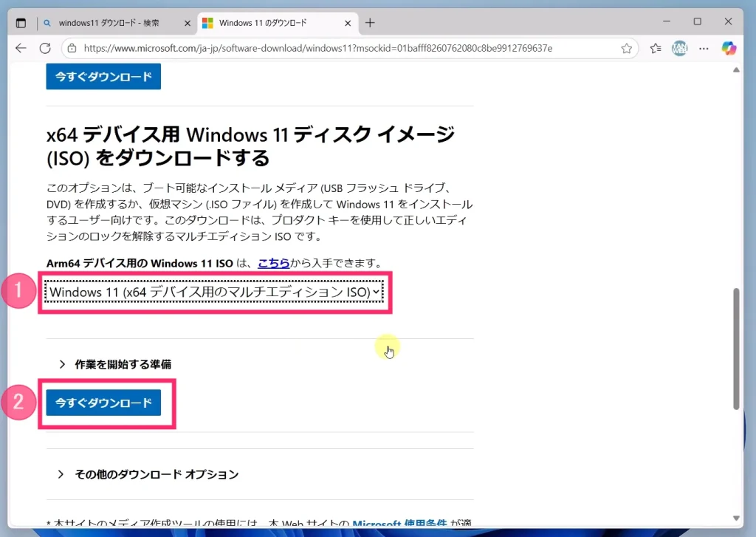756x537 pixels.
Task: Open the tab actions menu icon
Action: click(21, 23)
